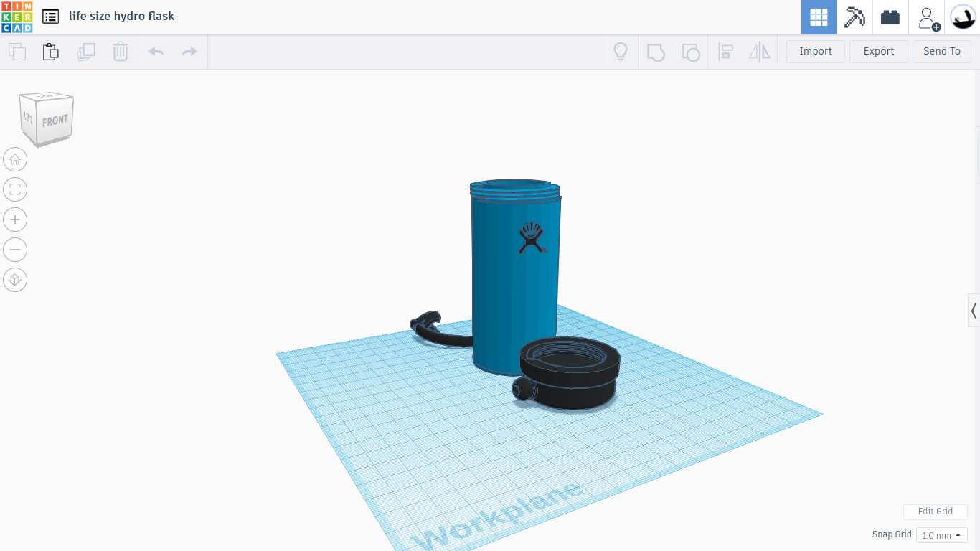Click the Group shapes icon

[656, 52]
